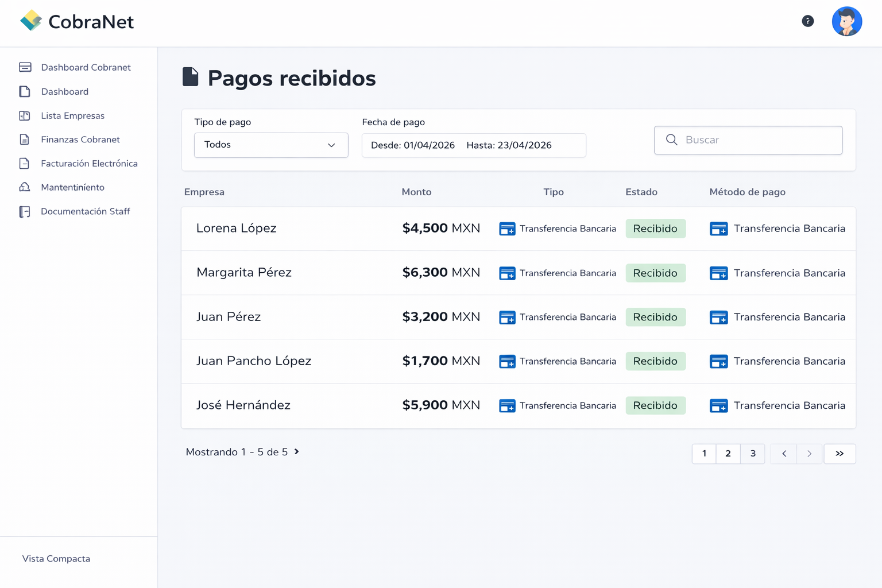Click the Mantenimiento sidebar icon

[x=25, y=187]
